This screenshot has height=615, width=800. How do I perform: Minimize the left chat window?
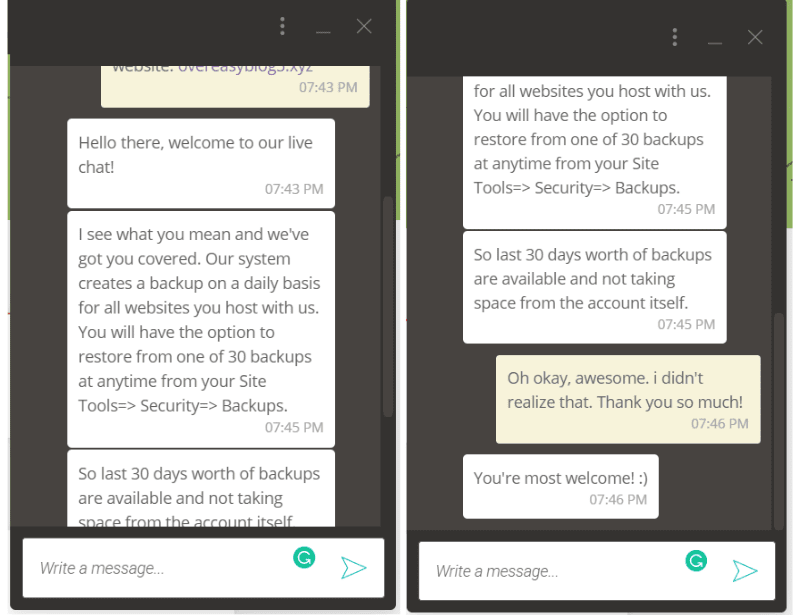[x=323, y=28]
